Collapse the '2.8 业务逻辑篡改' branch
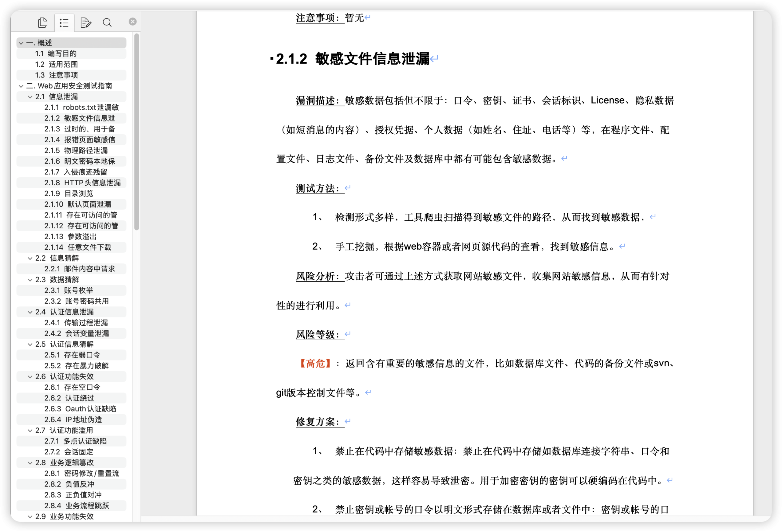Image resolution: width=782 pixels, height=532 pixels. [x=30, y=462]
